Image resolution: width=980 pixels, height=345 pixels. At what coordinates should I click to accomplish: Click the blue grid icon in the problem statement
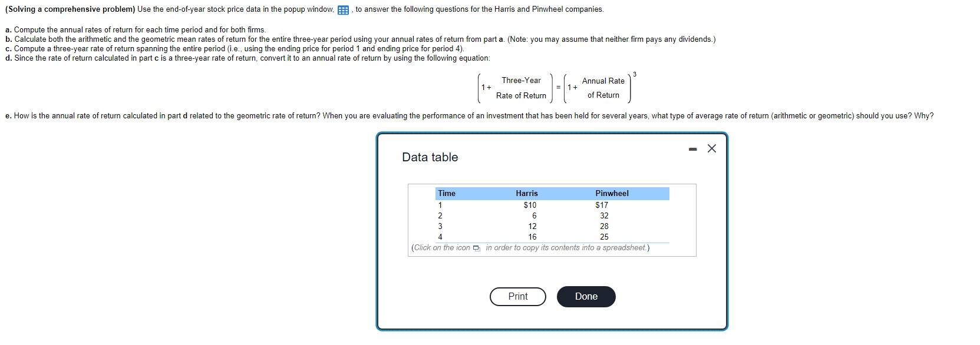342,9
